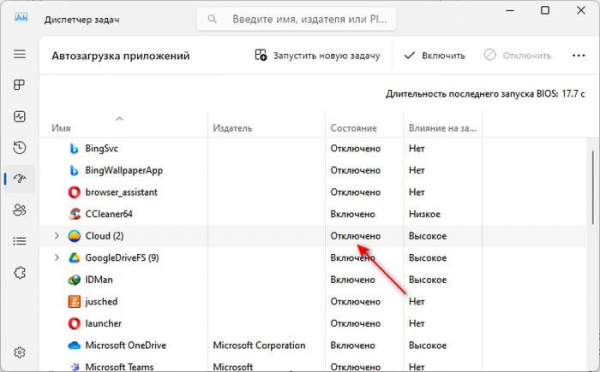Click the Microsoft OneDrive cloud icon
This screenshot has width=600, height=372.
[74, 346]
